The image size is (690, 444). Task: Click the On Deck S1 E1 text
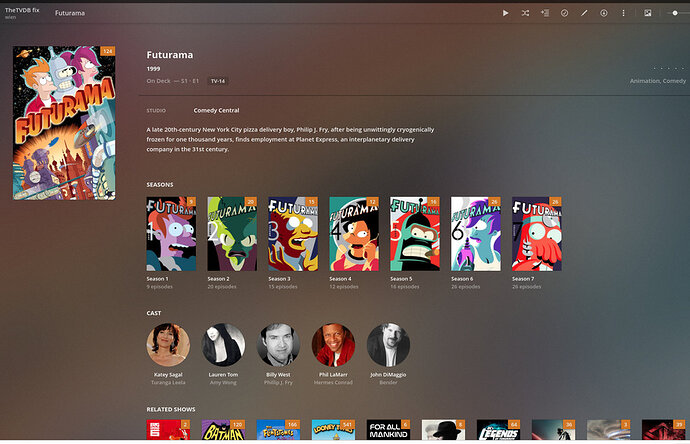tap(172, 81)
